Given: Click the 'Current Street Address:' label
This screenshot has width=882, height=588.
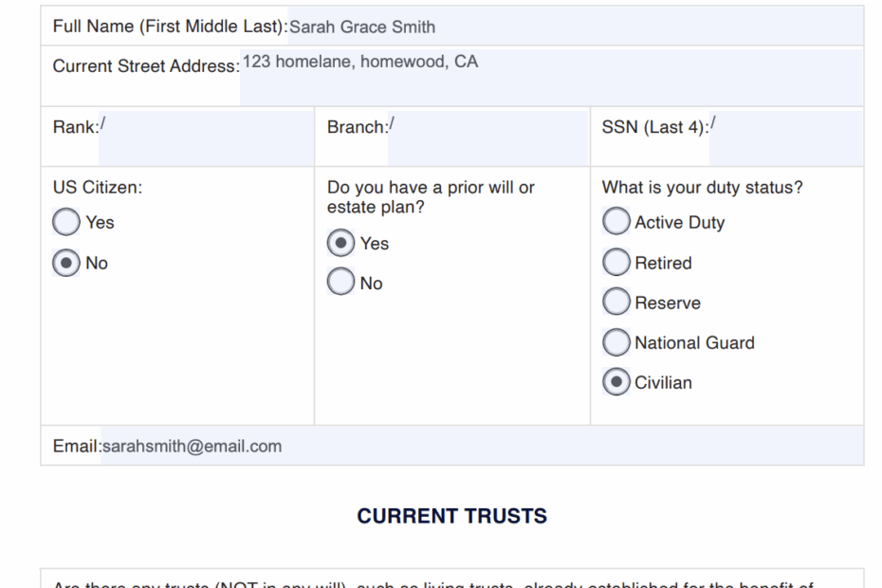Looking at the screenshot, I should [146, 66].
